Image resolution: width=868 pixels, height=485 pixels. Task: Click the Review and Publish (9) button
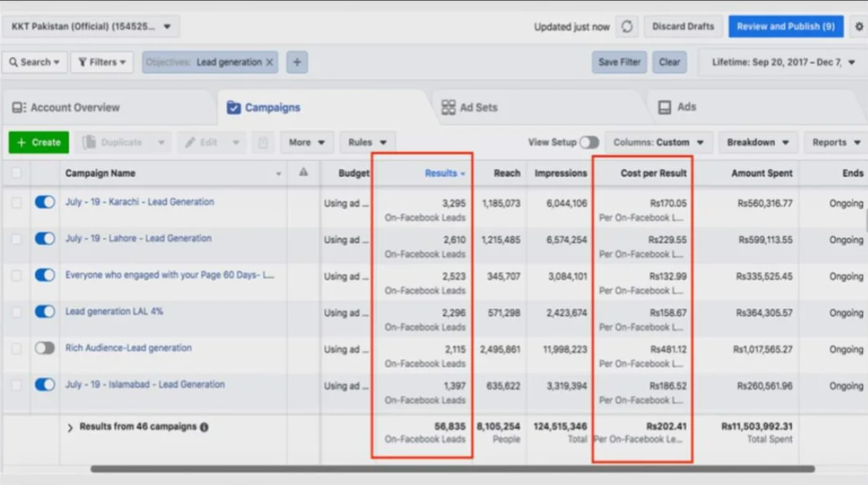tap(785, 26)
